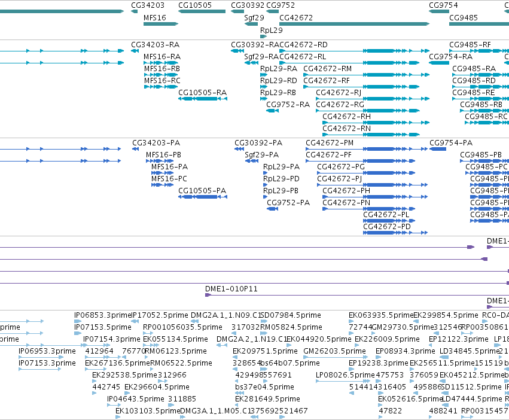
Task: Click protein CG9485-PB
Action: 481,154
